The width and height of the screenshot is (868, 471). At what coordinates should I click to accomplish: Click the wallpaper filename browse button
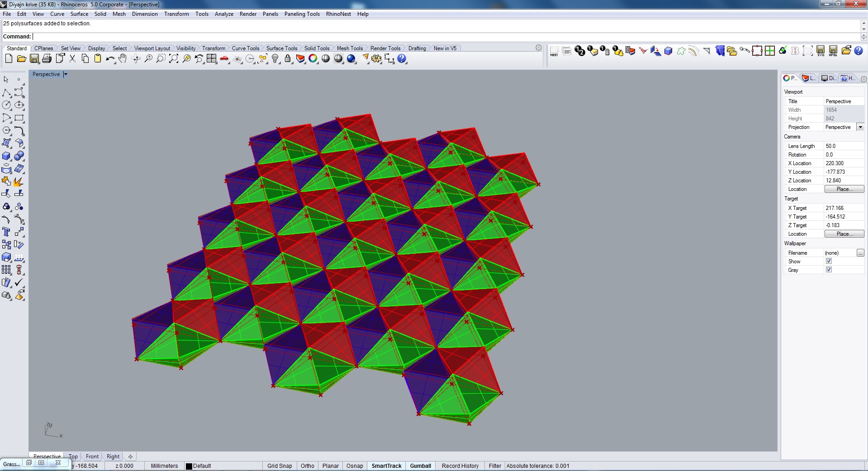(x=860, y=253)
